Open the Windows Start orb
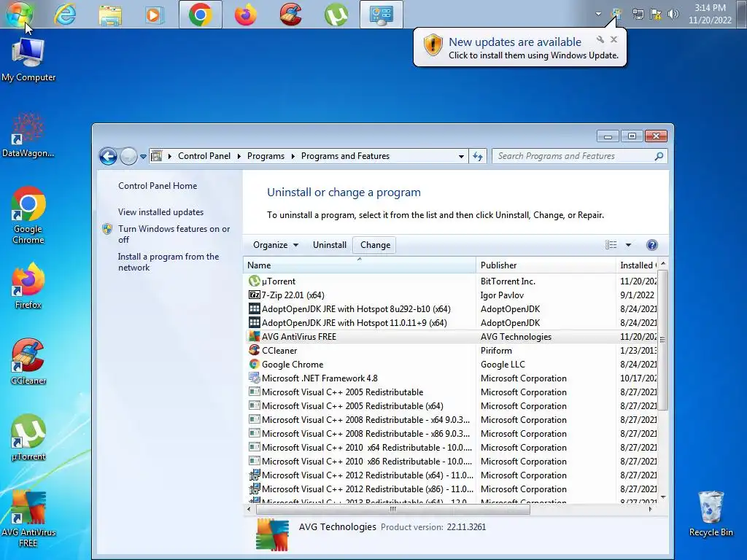Screen dimensions: 747x560 pyautogui.click(x=18, y=14)
